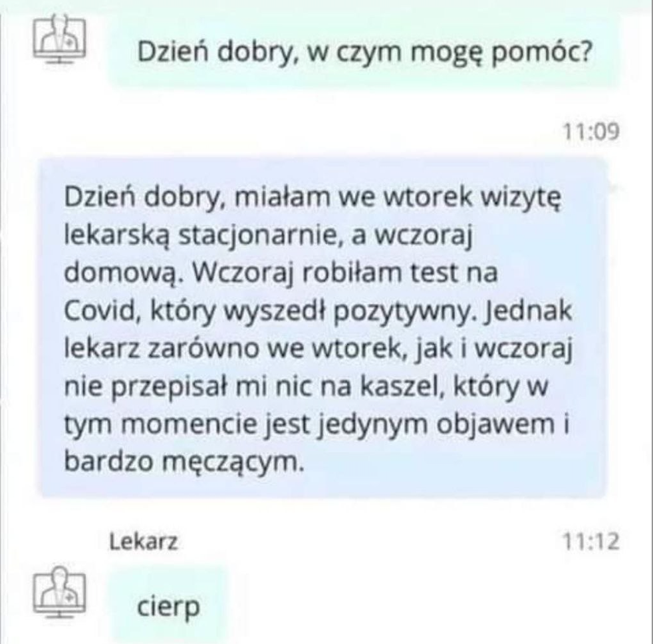Click the phrase "bardzo męczącym" at message end
This screenshot has width=653, height=644.
184,462
